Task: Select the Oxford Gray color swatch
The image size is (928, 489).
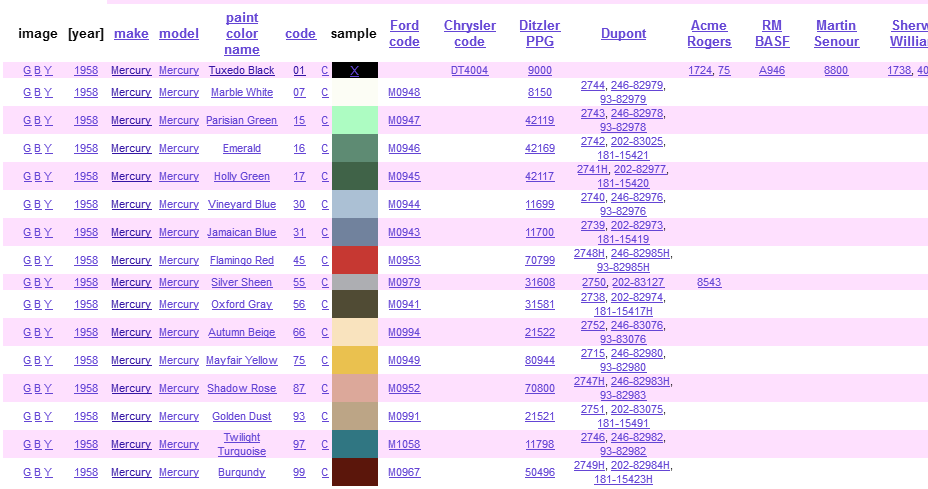Action: 355,304
